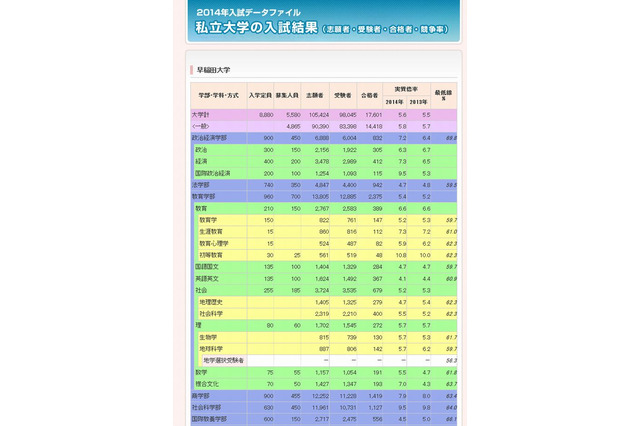The width and height of the screenshot is (640, 426).
Task: Click the 募集人員 column header
Action: point(287,95)
